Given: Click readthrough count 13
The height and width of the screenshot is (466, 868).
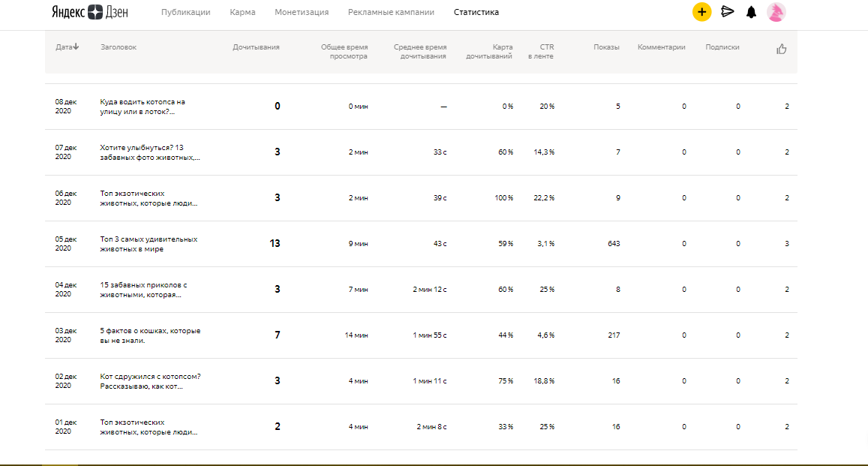Looking at the screenshot, I should point(275,244).
